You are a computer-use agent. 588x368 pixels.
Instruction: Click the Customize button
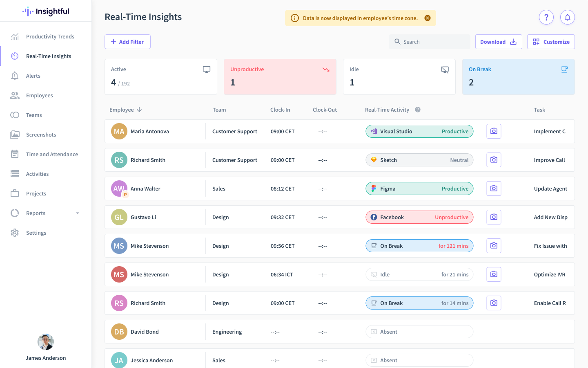point(551,42)
